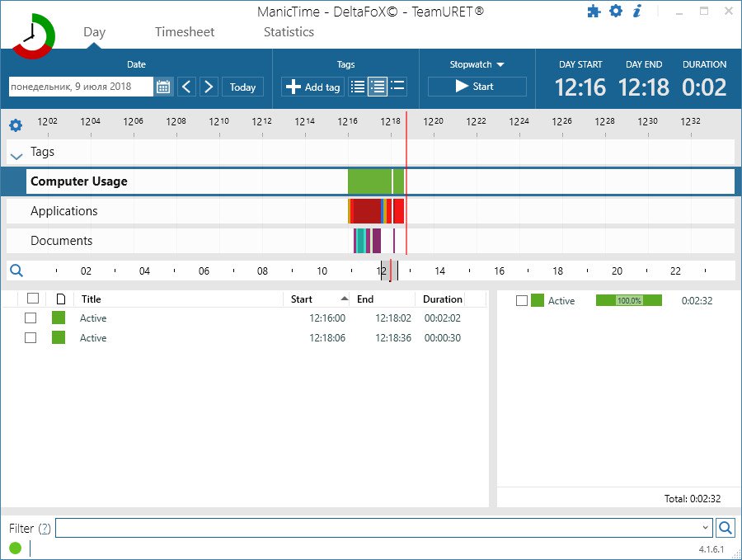Check the first Active row checkbox

click(x=31, y=318)
